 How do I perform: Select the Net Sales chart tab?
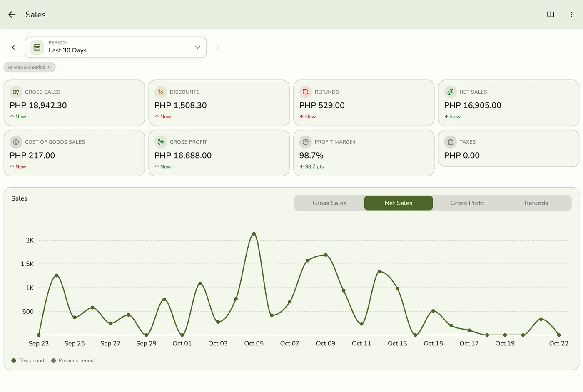click(399, 203)
